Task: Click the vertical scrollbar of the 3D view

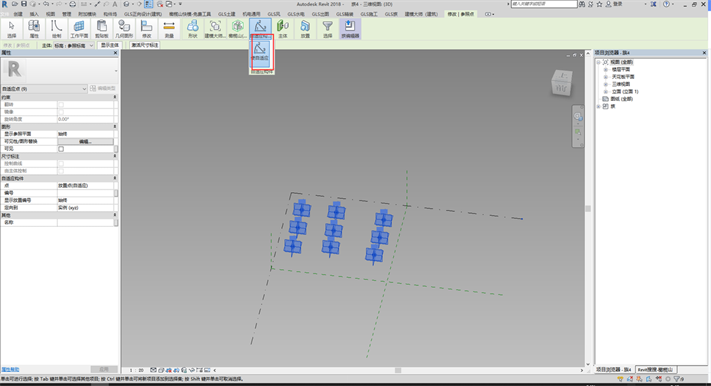Action: [x=588, y=209]
